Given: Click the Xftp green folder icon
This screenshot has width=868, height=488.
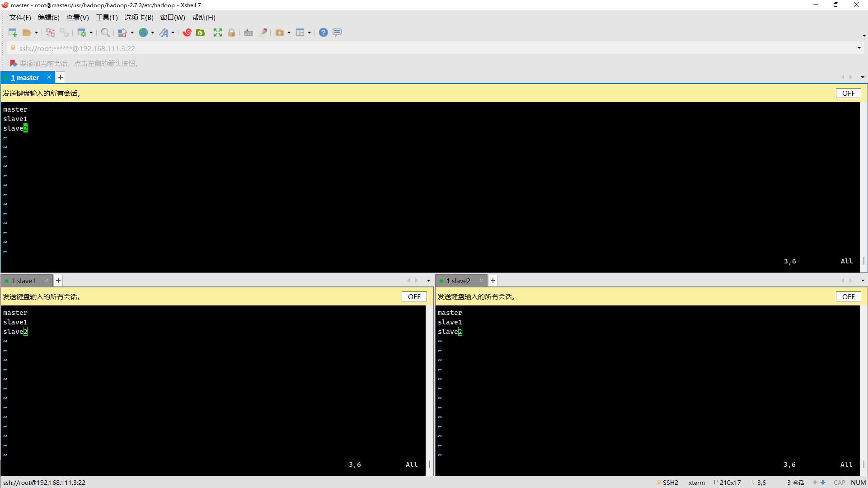Looking at the screenshot, I should [201, 33].
